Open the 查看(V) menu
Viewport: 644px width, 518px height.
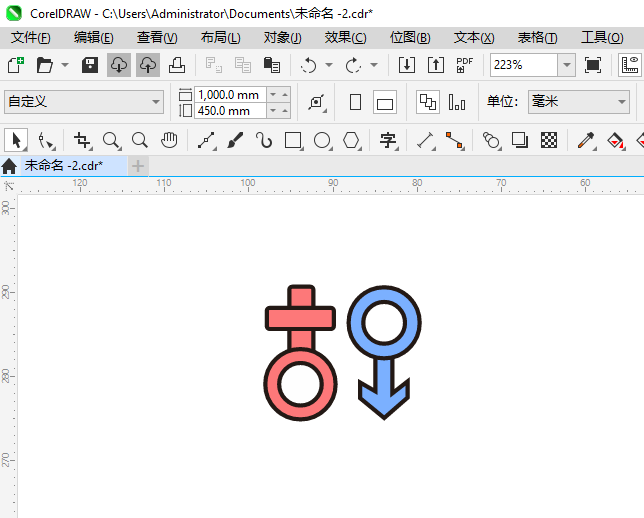pyautogui.click(x=157, y=38)
